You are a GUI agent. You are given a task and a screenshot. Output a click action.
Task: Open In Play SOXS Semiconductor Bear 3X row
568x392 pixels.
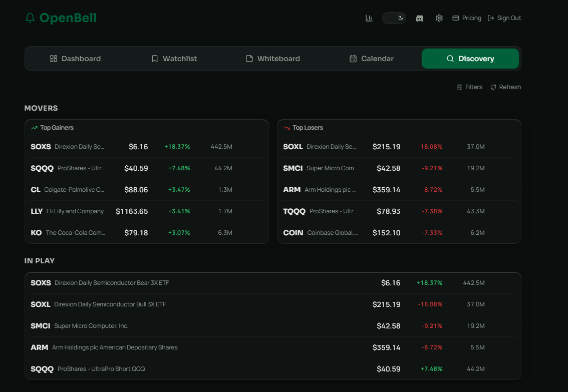click(273, 283)
